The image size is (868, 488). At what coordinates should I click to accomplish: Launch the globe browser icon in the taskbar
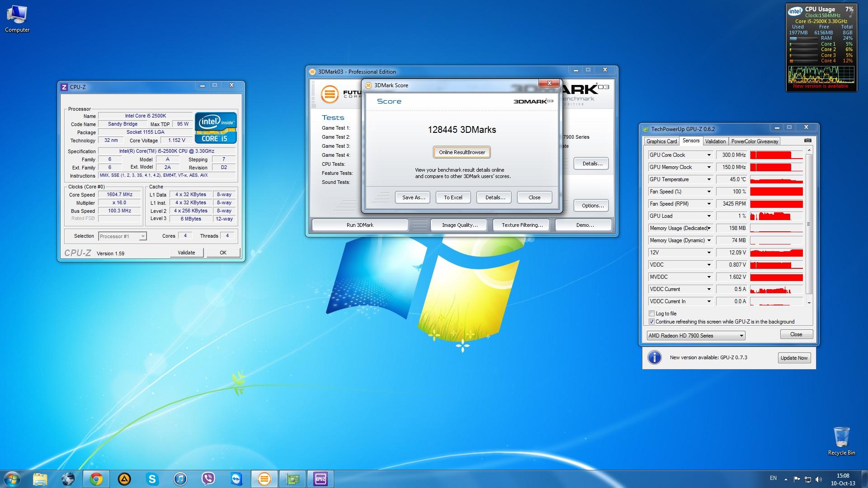[x=68, y=479]
